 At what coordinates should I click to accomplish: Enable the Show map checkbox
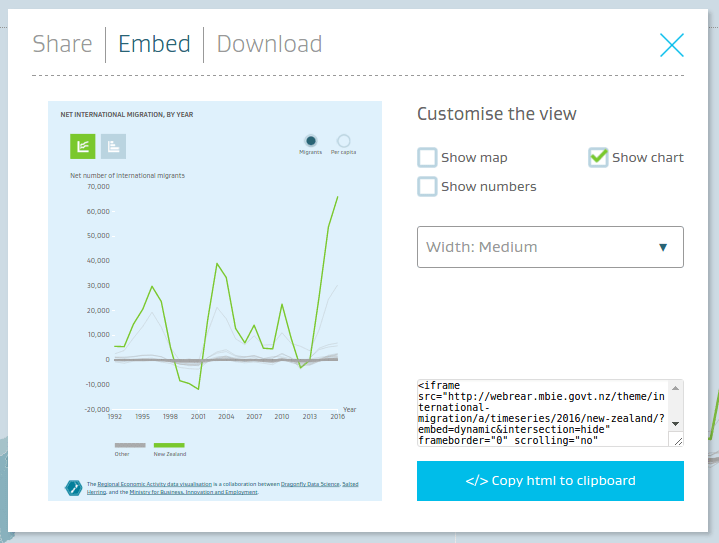pos(428,158)
